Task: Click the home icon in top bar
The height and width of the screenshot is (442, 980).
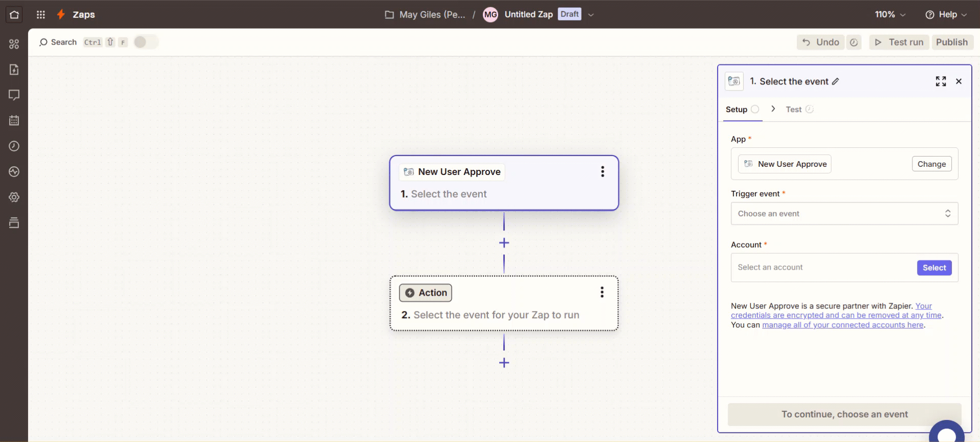Action: click(x=14, y=14)
